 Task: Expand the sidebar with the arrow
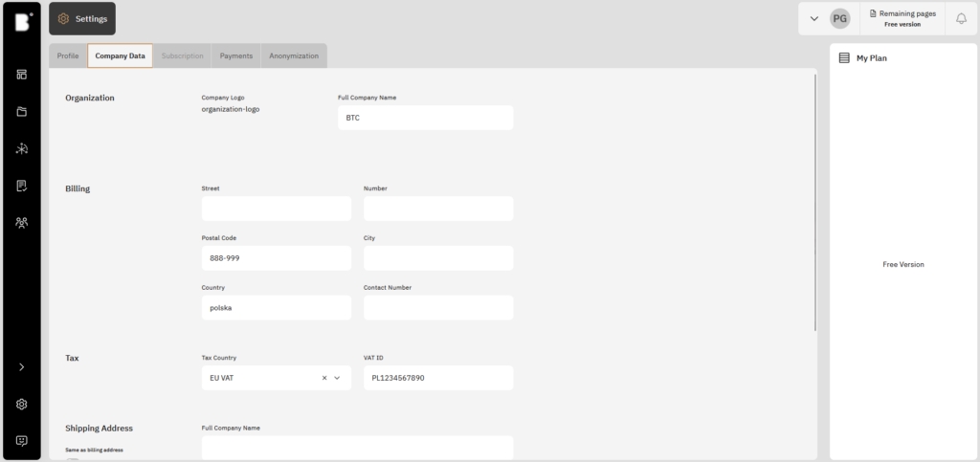coord(21,366)
